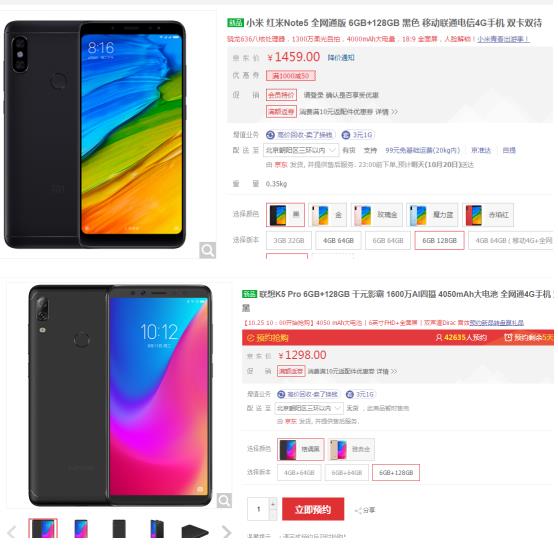Click the 满1000减50 coupon tag
558x557 pixels.
coord(291,75)
